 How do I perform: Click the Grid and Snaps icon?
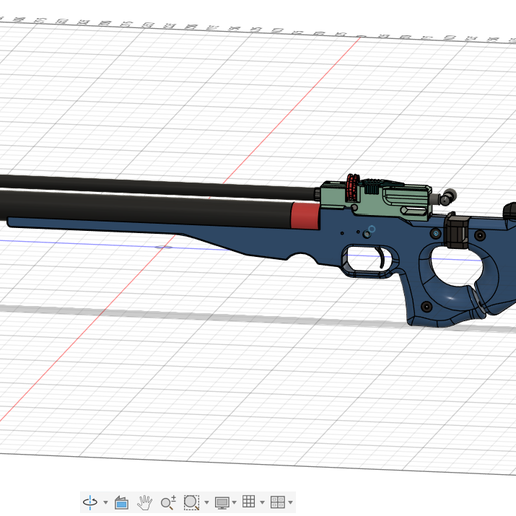[x=249, y=502]
